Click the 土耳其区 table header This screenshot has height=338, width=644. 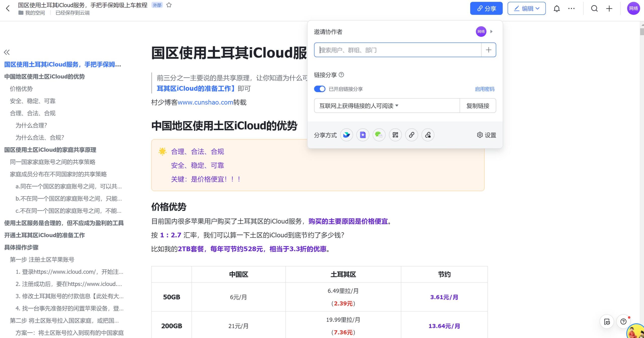coord(343,274)
